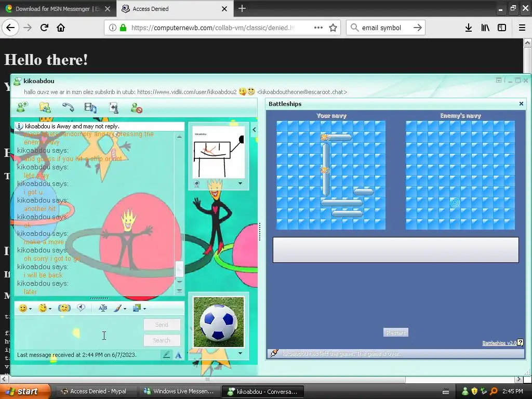Open the browser hamburger menu
The width and height of the screenshot is (532, 399).
tap(522, 28)
